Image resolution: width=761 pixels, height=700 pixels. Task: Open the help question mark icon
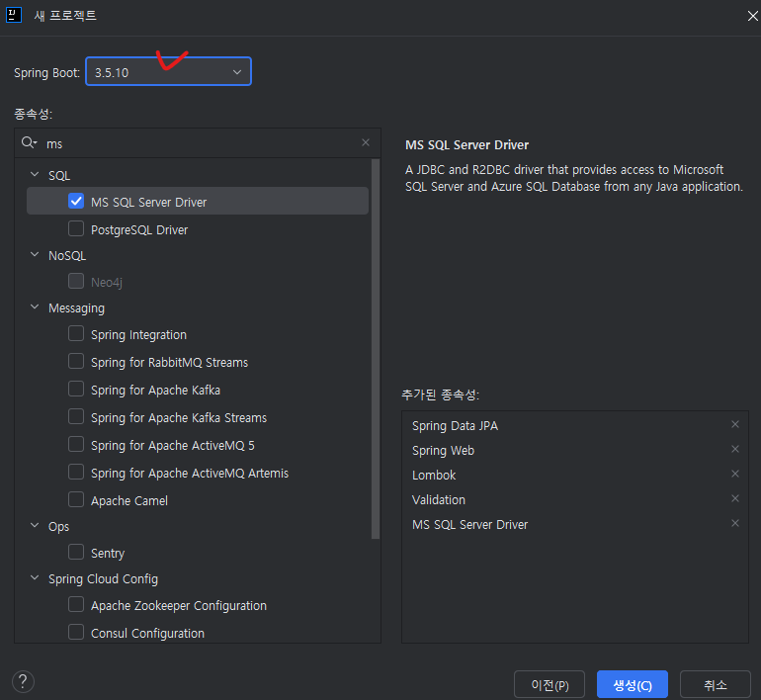point(23,681)
